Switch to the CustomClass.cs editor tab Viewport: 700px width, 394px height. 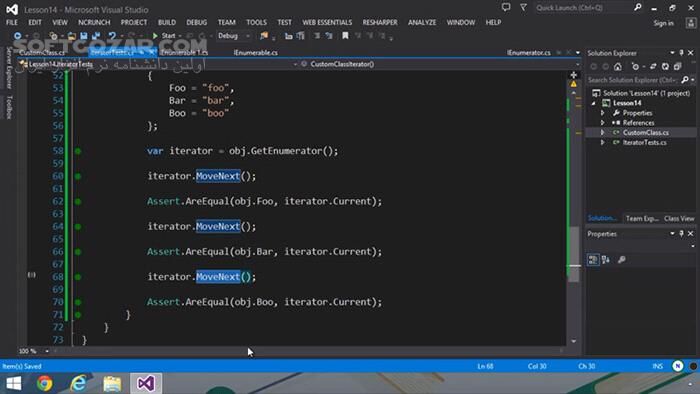coord(42,53)
